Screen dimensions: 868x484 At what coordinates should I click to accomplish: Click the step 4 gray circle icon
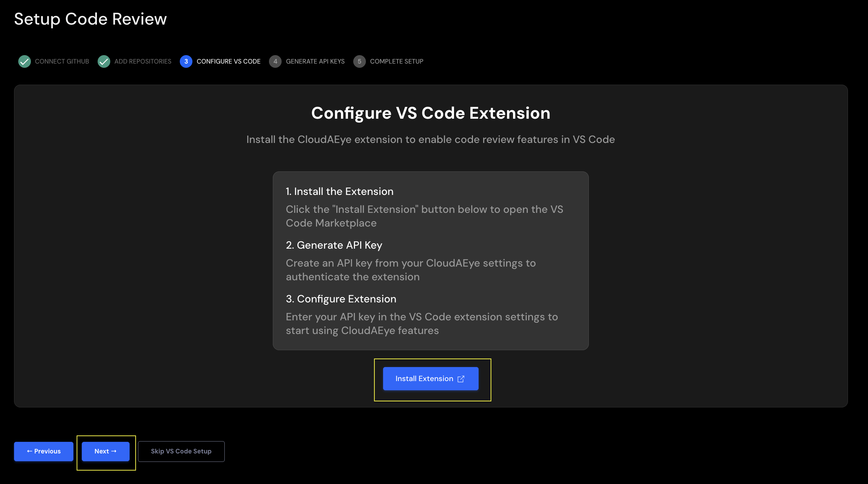tap(275, 61)
